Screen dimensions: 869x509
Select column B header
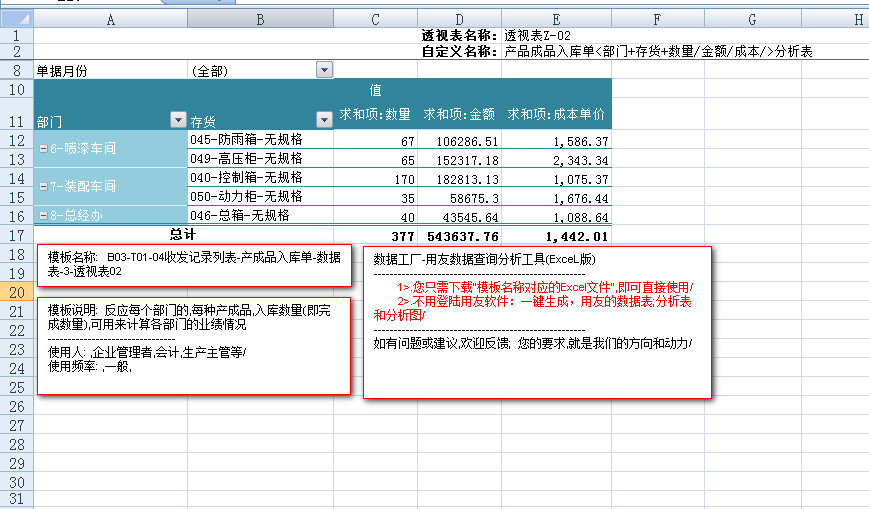coord(260,19)
